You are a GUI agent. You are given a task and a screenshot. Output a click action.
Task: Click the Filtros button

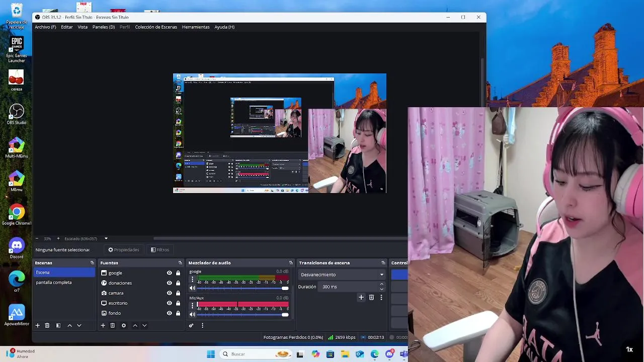click(160, 250)
